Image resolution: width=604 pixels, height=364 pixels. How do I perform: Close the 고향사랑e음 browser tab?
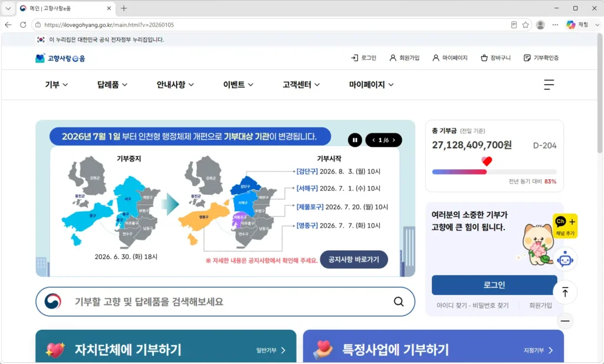click(x=109, y=8)
